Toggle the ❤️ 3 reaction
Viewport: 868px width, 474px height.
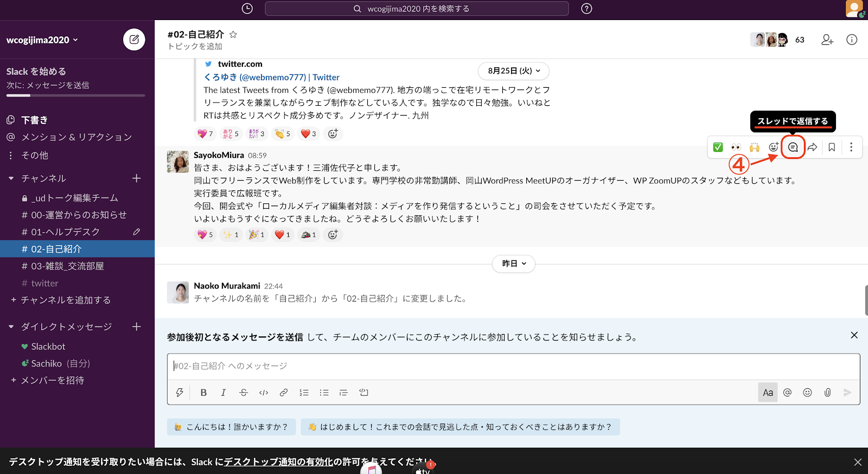308,133
